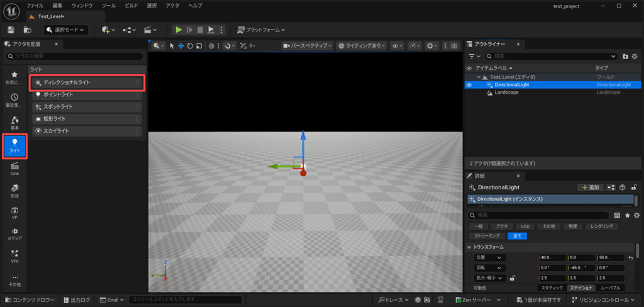644x307 pixels.
Task: Activate the rotate gizmo tool
Action: coord(190,46)
